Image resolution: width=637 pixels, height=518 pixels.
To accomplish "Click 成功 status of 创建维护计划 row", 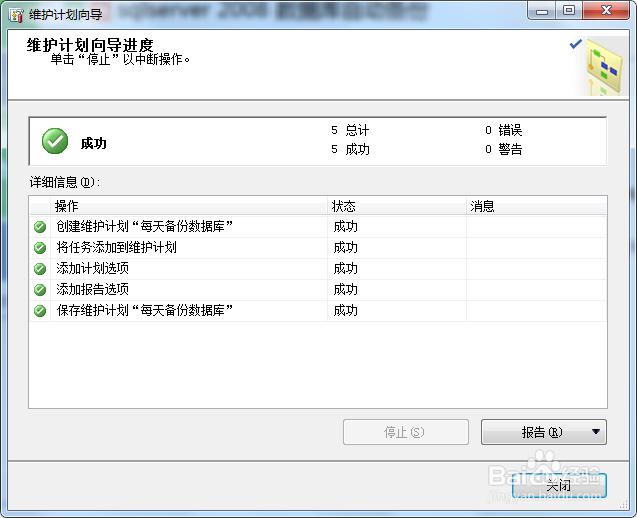I will point(345,226).
